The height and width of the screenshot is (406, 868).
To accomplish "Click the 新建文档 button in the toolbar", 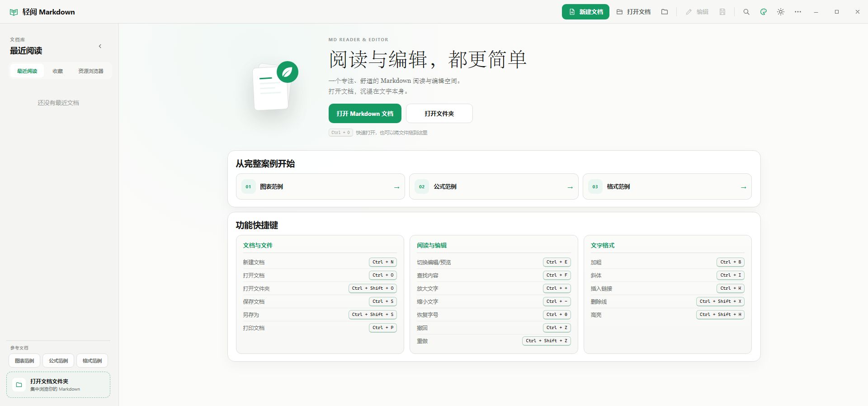I will click(585, 12).
